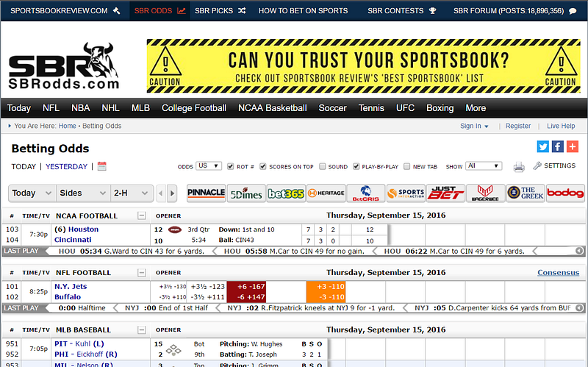Viewport: 588px width, 367px height.
Task: Open the NBA menu
Action: [81, 108]
